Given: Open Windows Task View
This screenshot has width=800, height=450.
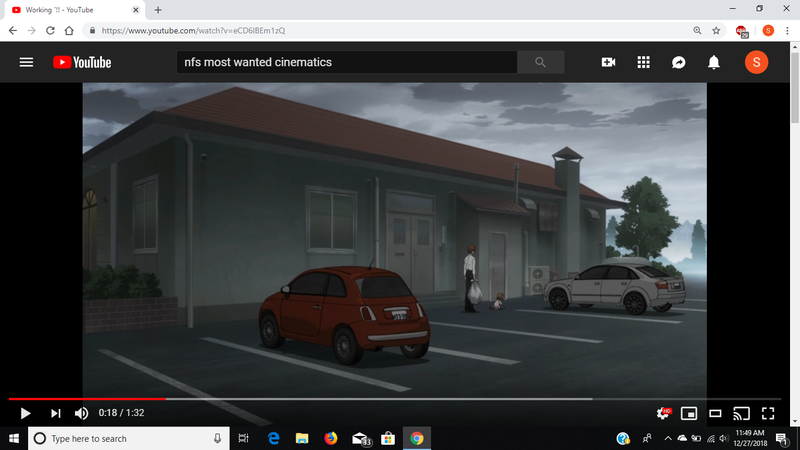Looking at the screenshot, I should coord(243,438).
